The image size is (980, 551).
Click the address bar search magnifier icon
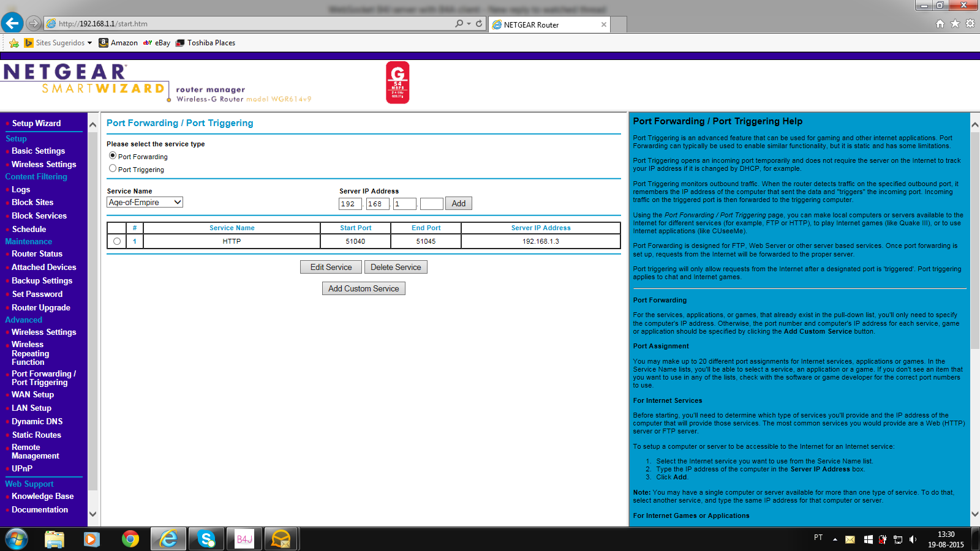pyautogui.click(x=459, y=24)
